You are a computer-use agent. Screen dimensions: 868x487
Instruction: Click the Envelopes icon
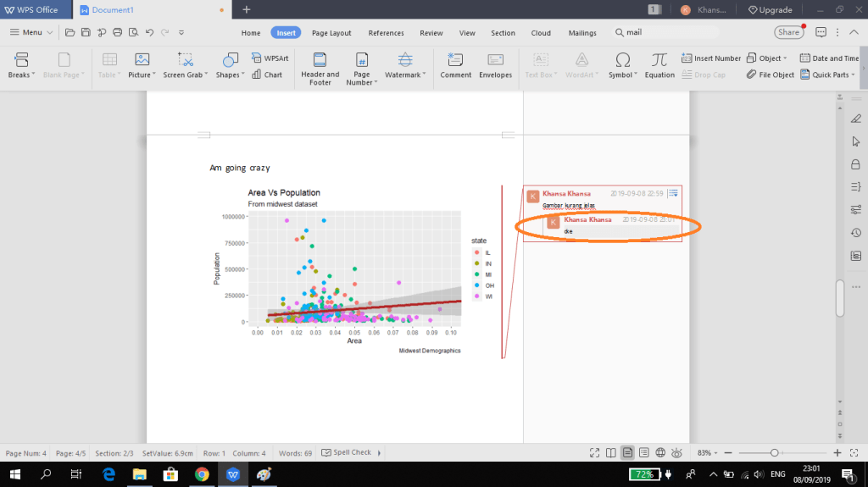click(495, 65)
